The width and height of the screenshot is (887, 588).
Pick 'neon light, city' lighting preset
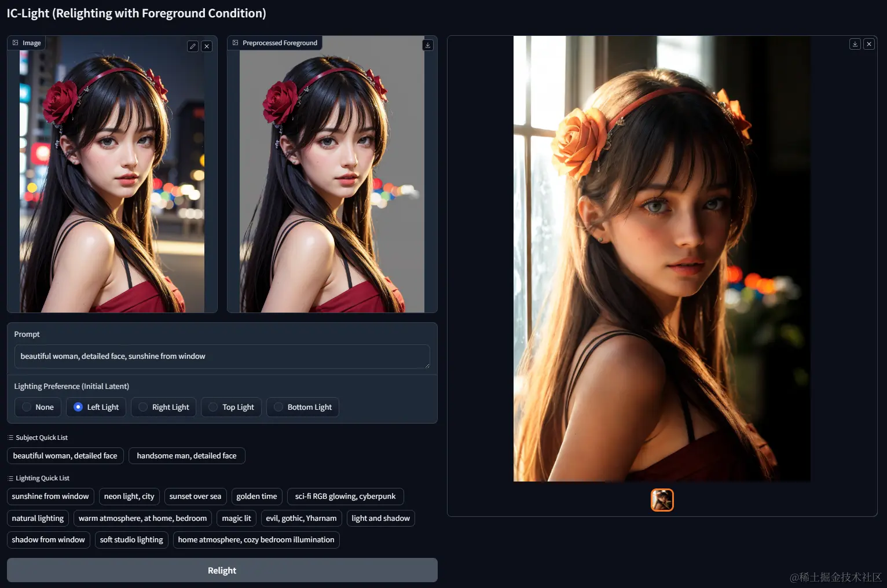tap(129, 497)
